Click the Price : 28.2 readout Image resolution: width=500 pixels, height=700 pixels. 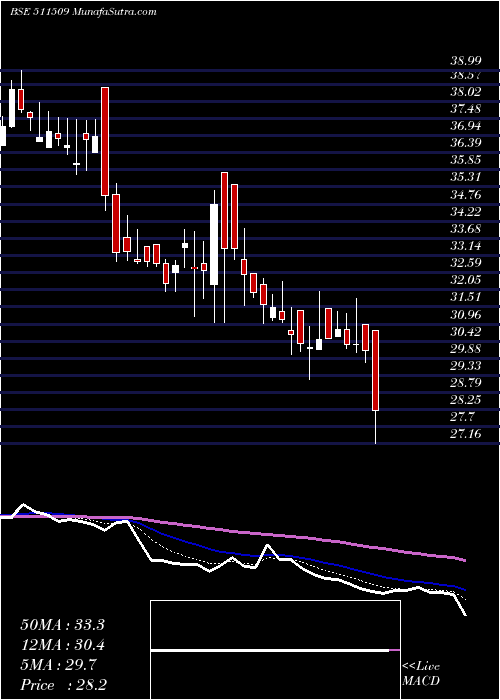pyautogui.click(x=64, y=685)
